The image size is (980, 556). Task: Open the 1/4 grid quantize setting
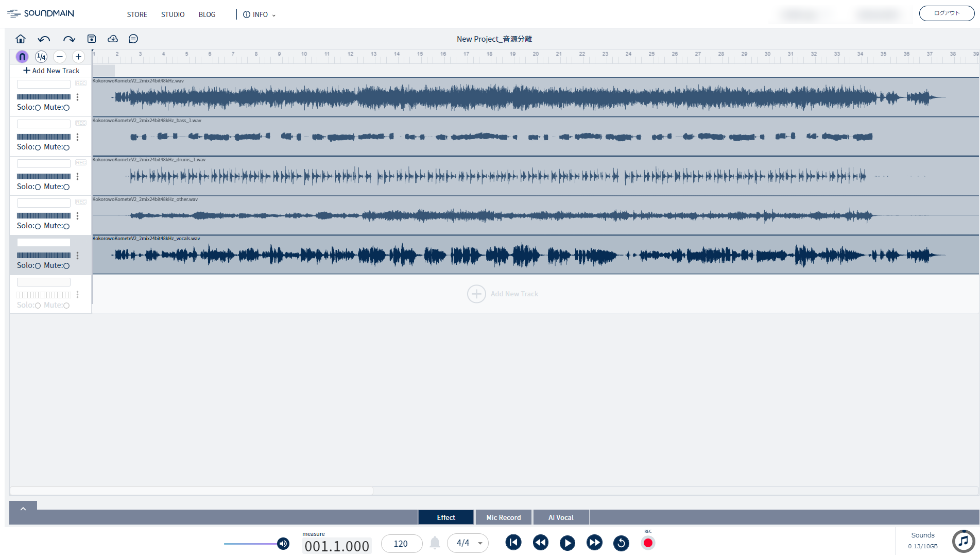coord(41,57)
